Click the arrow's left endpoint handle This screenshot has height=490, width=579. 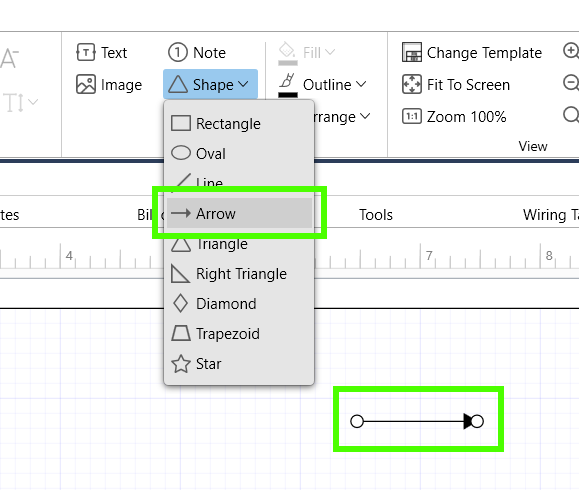pyautogui.click(x=357, y=421)
